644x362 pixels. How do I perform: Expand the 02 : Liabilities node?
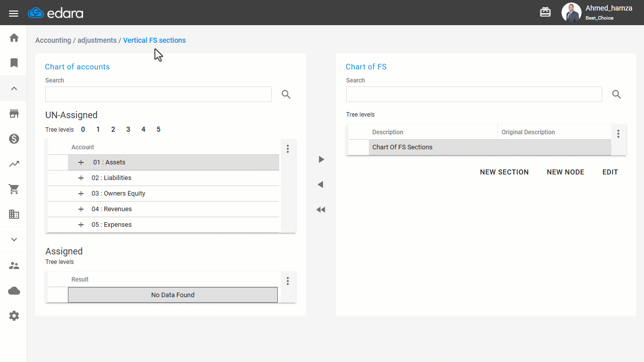pyautogui.click(x=81, y=178)
